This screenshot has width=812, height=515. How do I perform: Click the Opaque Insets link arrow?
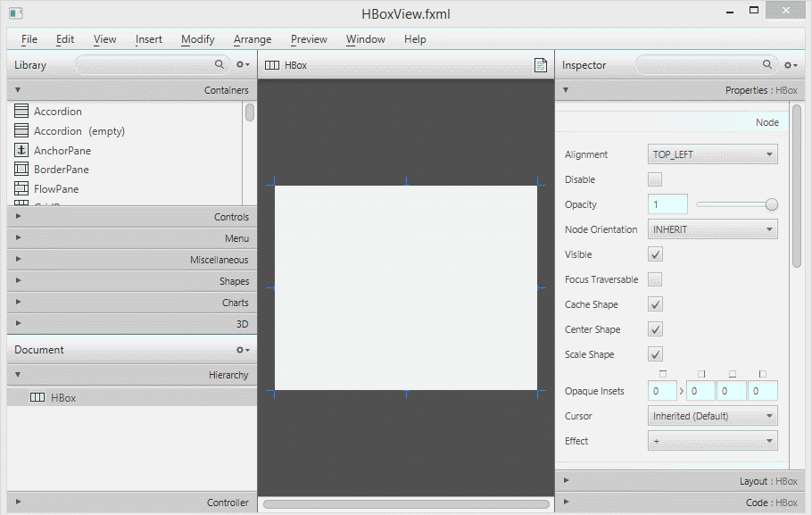682,391
